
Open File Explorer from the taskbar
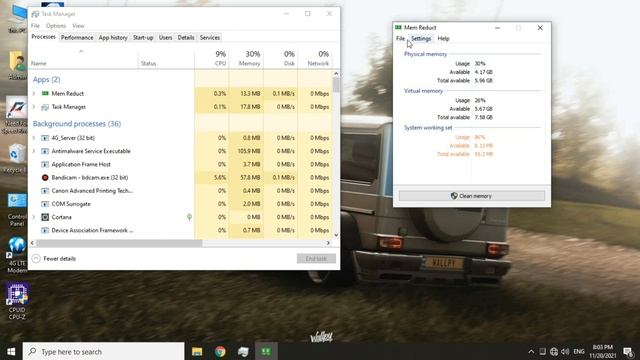pos(197,351)
